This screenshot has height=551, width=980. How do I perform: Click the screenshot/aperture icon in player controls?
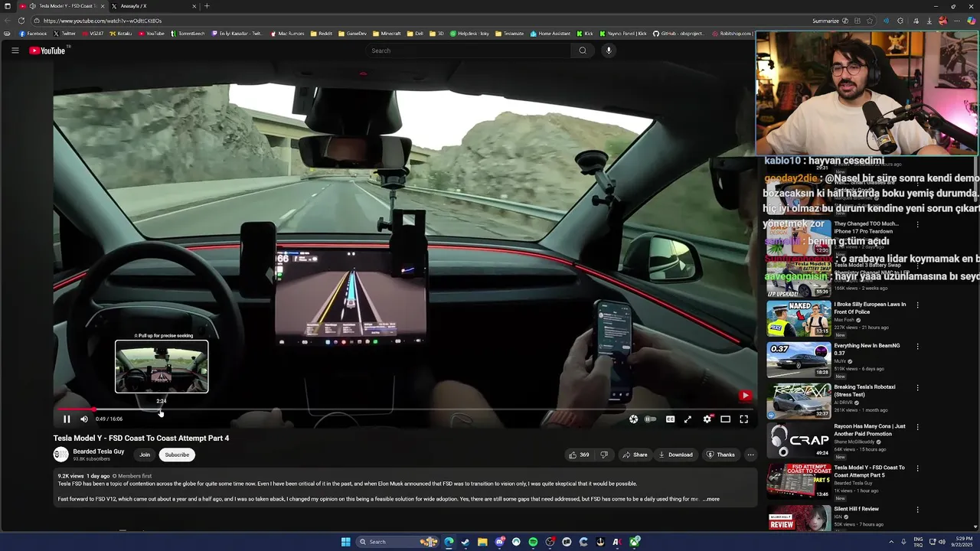tap(633, 419)
